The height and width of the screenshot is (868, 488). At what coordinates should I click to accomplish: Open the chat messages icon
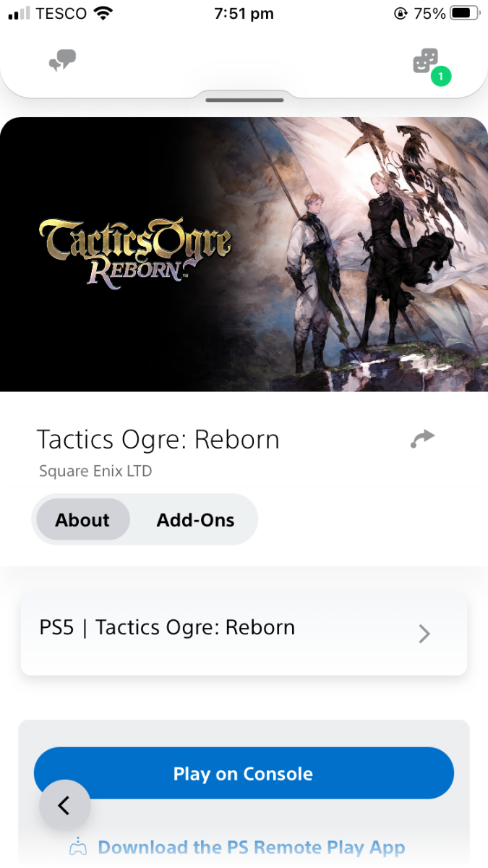tap(63, 61)
